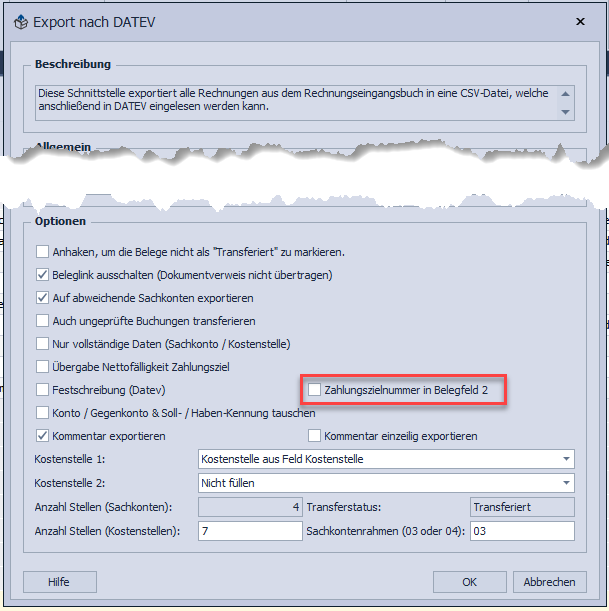Uncheck 'Kommentar exportieren' checkbox
Viewport: 609px width, 611px height.
(43, 436)
